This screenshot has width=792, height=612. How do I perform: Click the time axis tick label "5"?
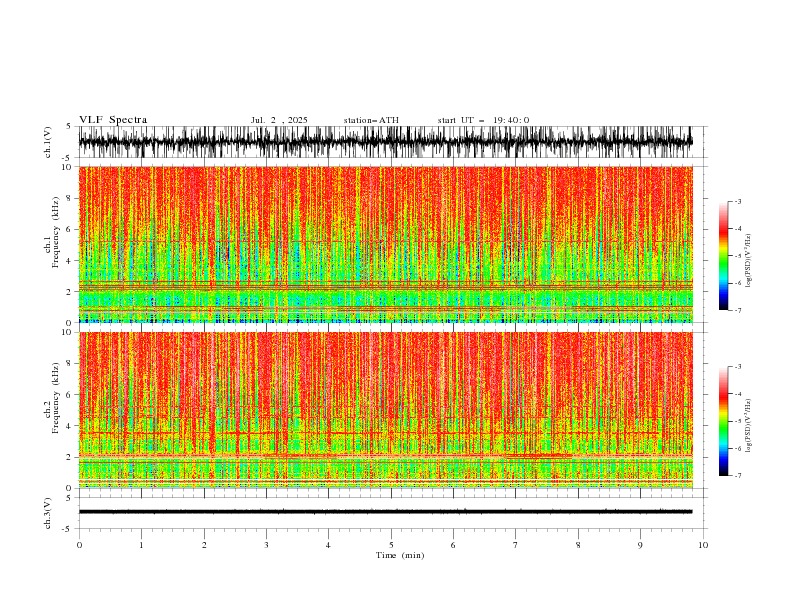(x=391, y=545)
